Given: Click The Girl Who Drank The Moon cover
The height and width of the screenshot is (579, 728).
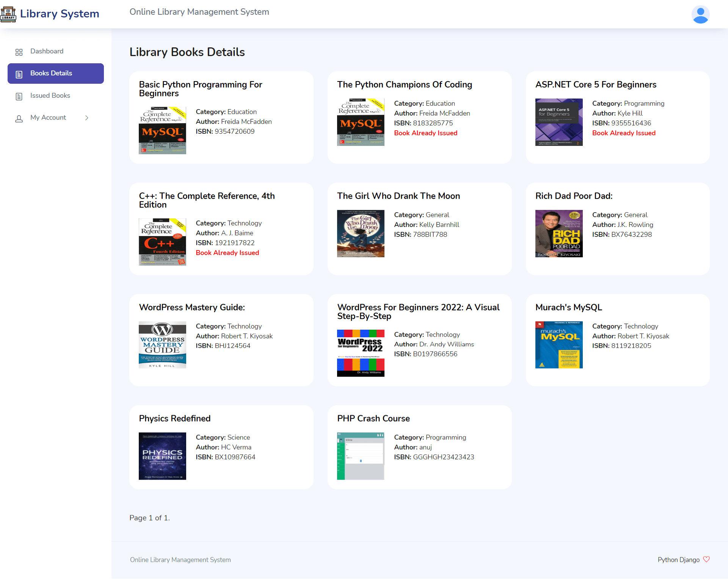Looking at the screenshot, I should tap(360, 233).
